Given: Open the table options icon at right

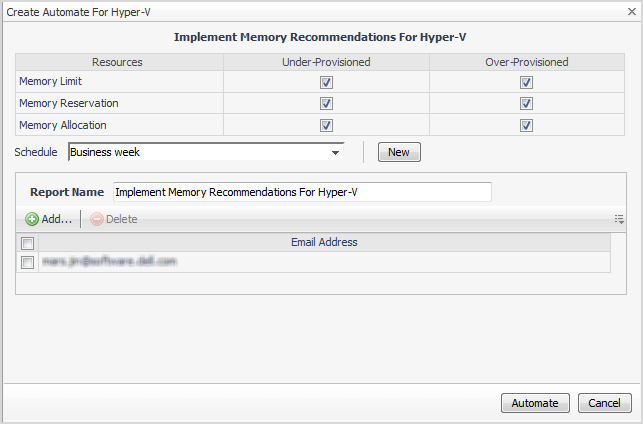Looking at the screenshot, I should tap(619, 219).
